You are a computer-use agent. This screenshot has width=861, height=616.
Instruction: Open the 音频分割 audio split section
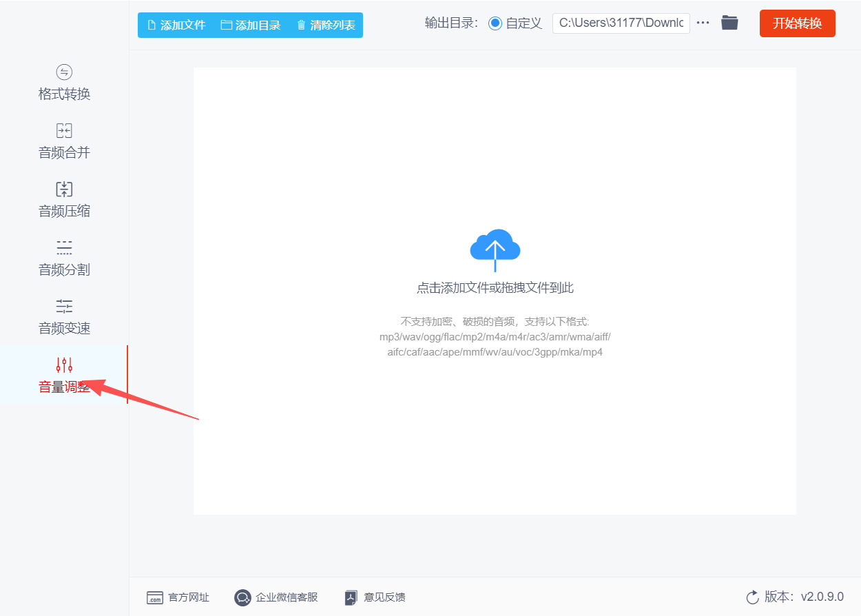coord(64,259)
